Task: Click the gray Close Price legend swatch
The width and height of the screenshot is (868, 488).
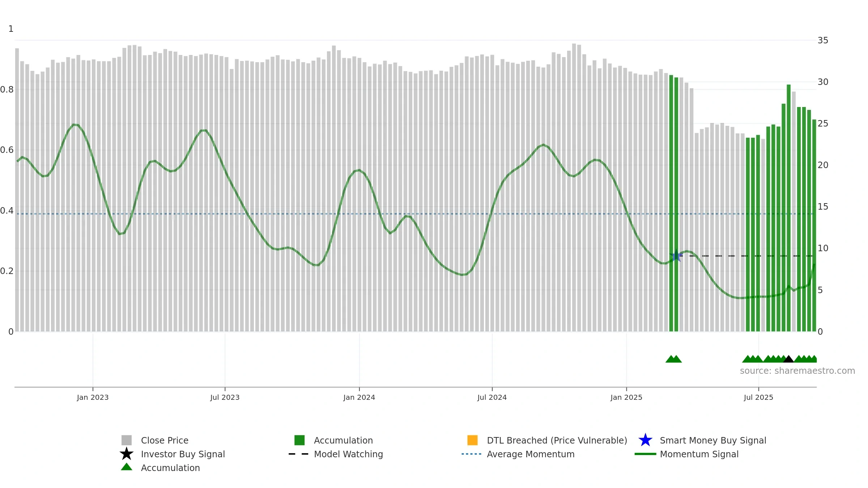Action: 127,440
